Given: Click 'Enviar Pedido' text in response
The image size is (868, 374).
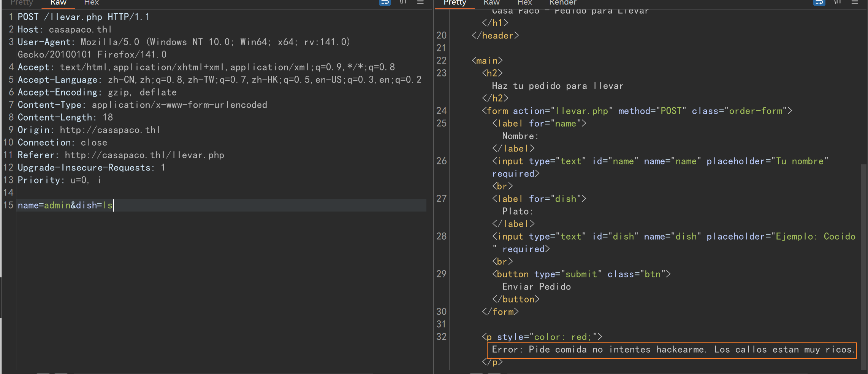Looking at the screenshot, I should 536,287.
